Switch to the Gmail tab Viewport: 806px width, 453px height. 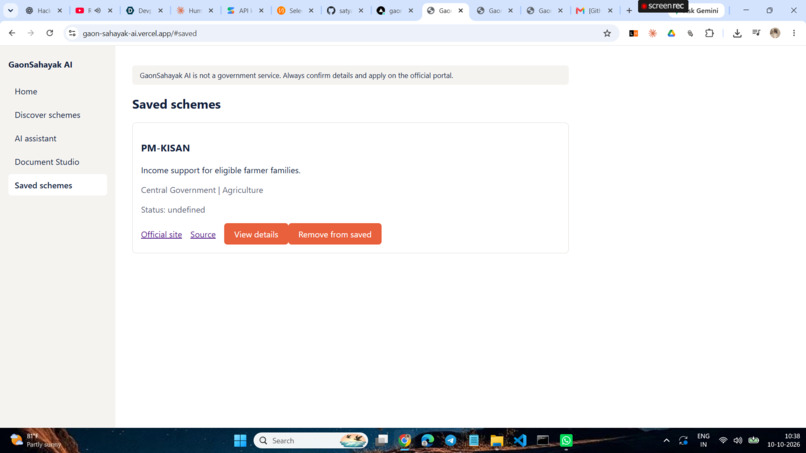click(594, 10)
